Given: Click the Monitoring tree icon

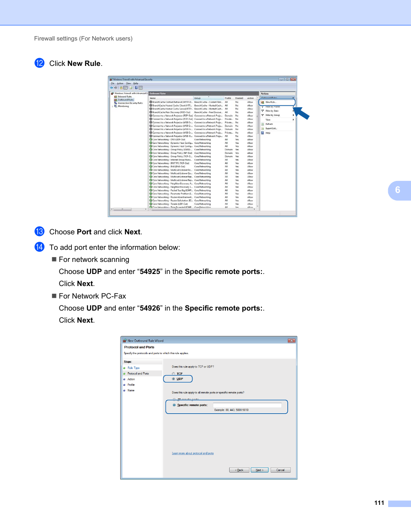Looking at the screenshot, I should (115, 106).
